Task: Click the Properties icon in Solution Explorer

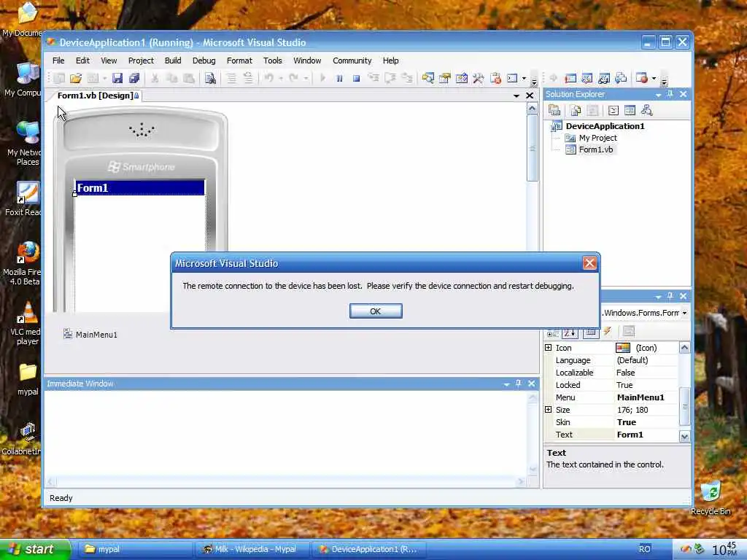Action: (554, 111)
